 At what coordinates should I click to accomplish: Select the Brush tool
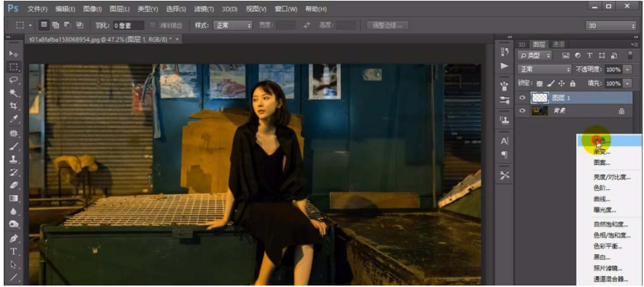click(14, 146)
